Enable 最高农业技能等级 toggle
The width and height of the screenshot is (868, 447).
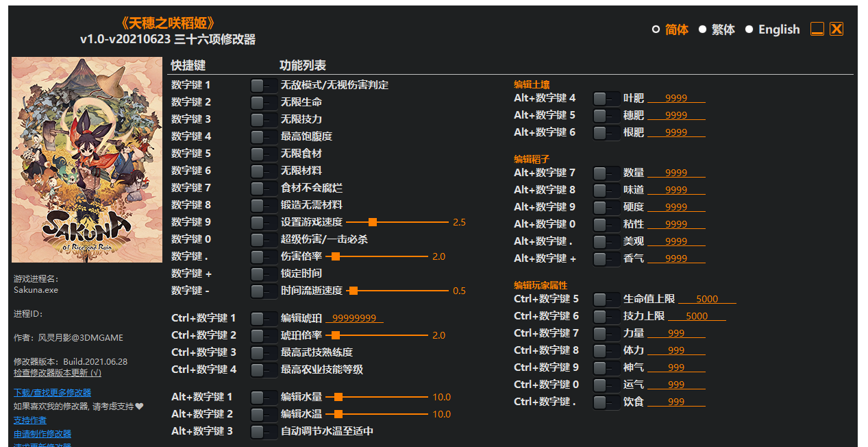click(x=264, y=370)
